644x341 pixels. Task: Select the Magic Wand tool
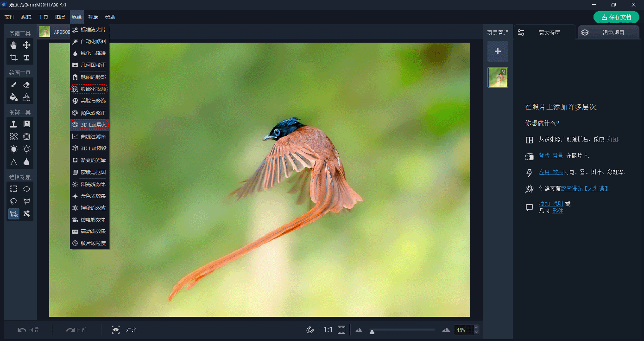[27, 214]
